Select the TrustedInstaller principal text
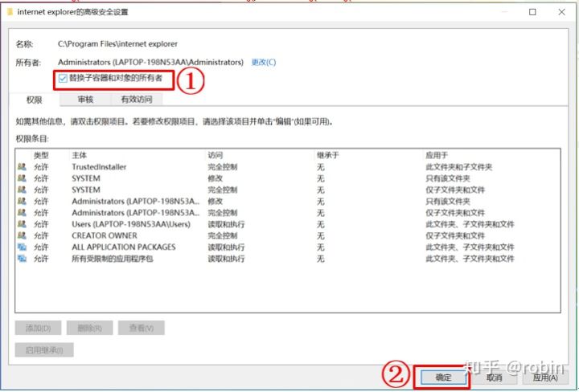 pyautogui.click(x=99, y=167)
